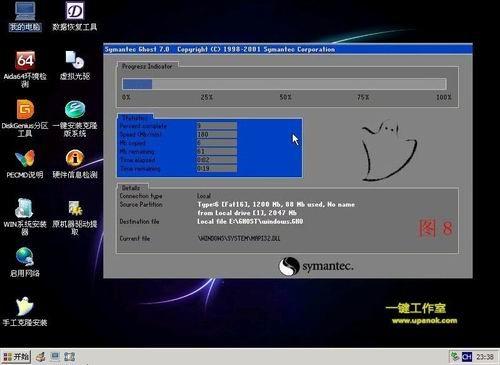Click the 启用网络 enable network icon

pyautogui.click(x=25, y=262)
